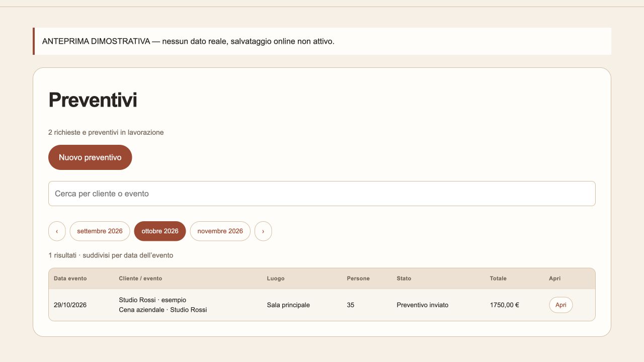
Task: Click the Totale column header
Action: point(498,279)
